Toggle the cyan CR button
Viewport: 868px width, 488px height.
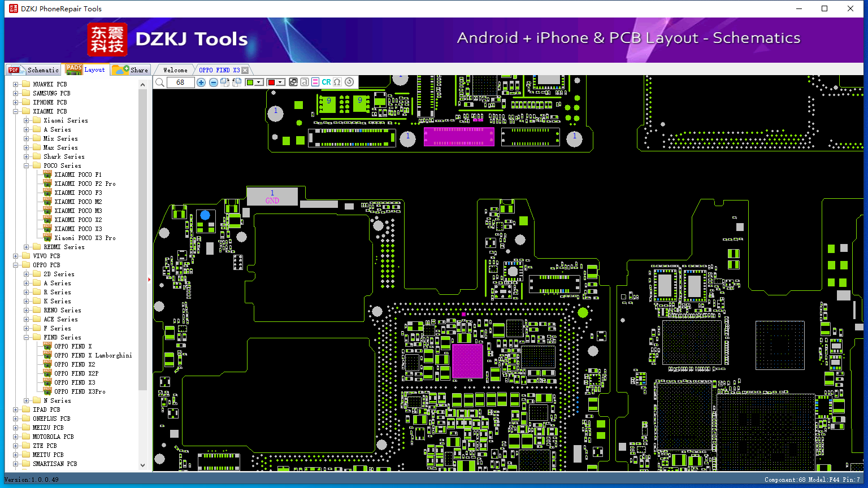(x=326, y=82)
